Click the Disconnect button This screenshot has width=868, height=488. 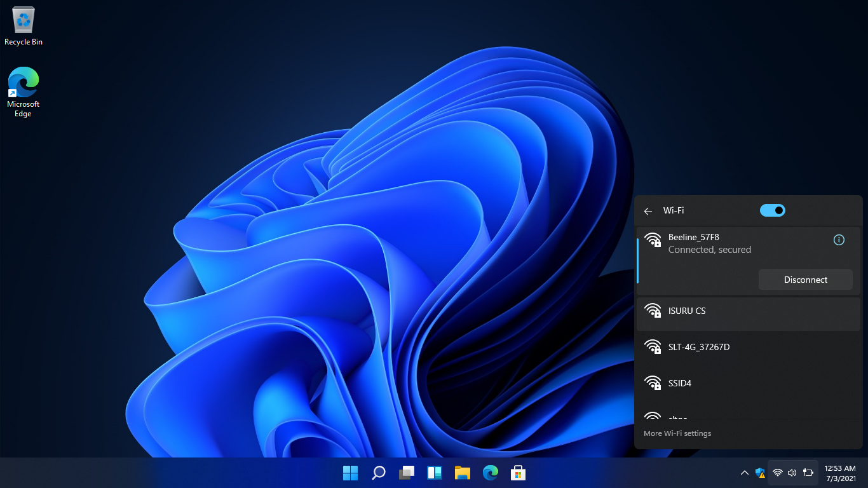pos(806,280)
